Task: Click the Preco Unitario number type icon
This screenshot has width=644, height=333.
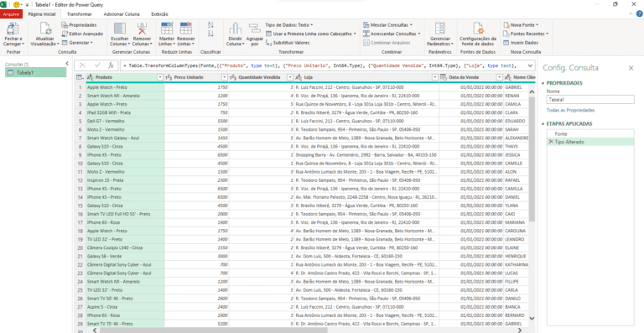Action: [169, 77]
